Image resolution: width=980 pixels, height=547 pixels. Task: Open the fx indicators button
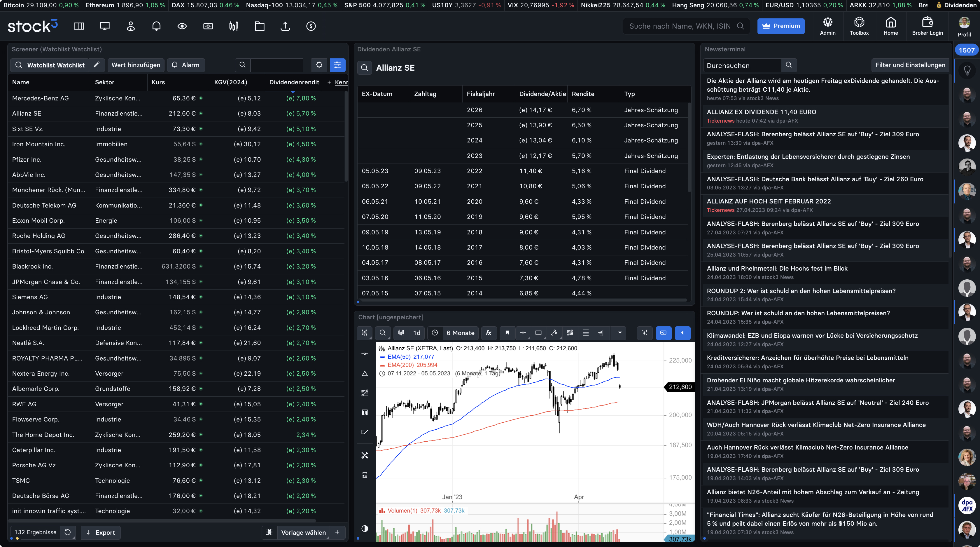point(489,333)
